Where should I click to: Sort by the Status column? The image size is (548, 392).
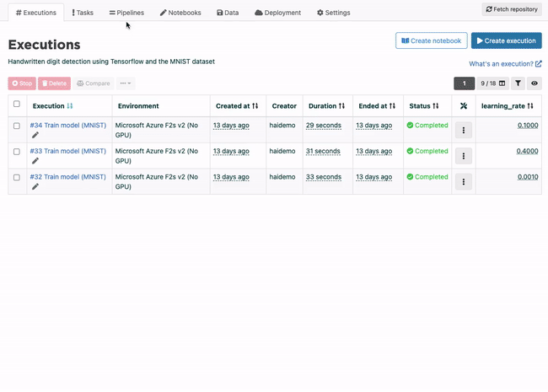click(x=424, y=106)
